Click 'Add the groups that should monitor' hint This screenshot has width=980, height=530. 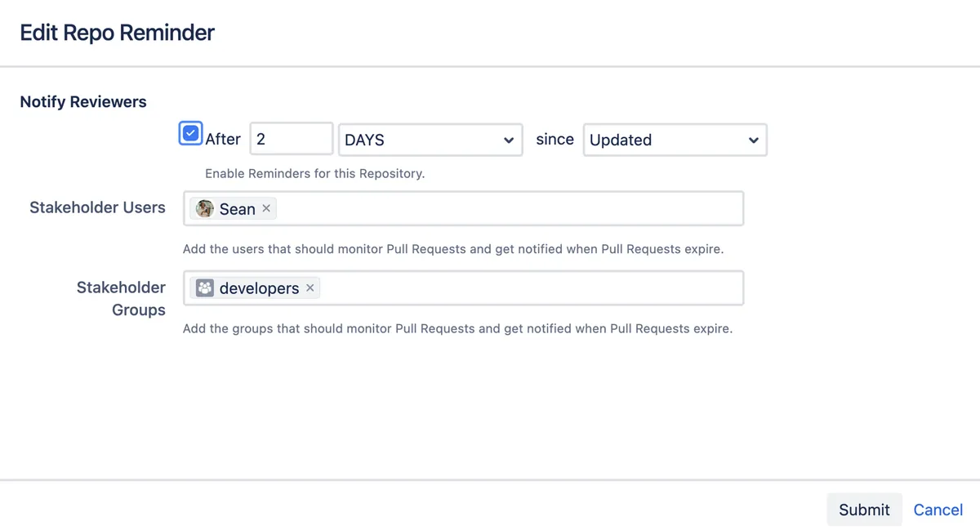(x=457, y=329)
